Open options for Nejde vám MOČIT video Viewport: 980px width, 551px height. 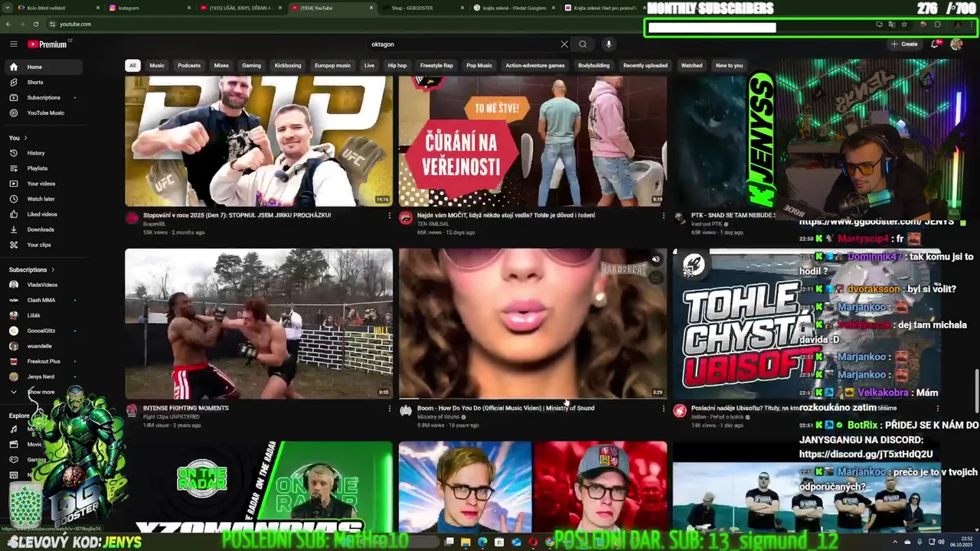coord(663,216)
